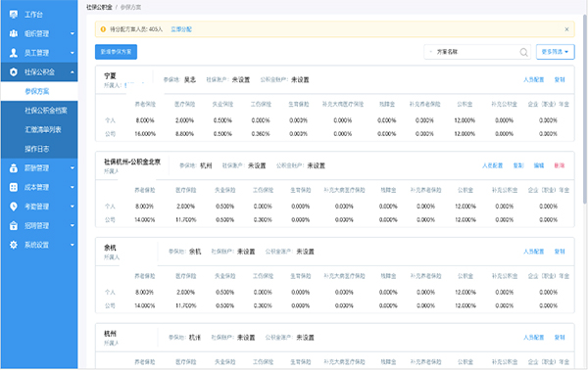Click 复制 for the 杭州 plan
This screenshot has height=370, width=588.
click(x=560, y=338)
